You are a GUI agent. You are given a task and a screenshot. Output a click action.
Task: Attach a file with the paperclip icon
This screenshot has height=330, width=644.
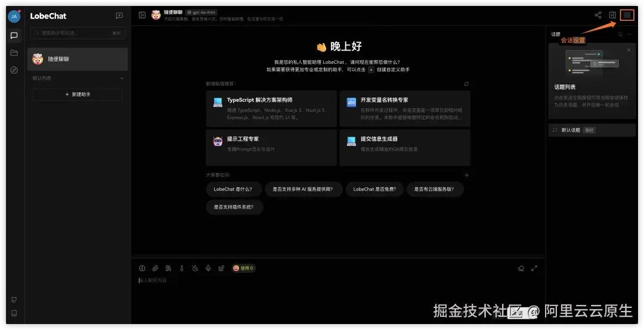pyautogui.click(x=155, y=268)
